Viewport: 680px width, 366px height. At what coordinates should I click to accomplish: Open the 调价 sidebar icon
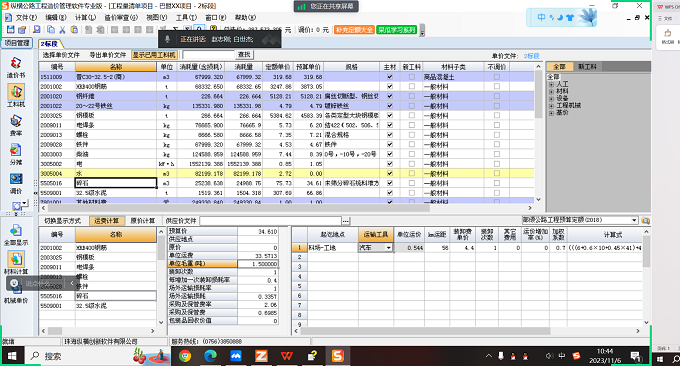click(x=16, y=183)
